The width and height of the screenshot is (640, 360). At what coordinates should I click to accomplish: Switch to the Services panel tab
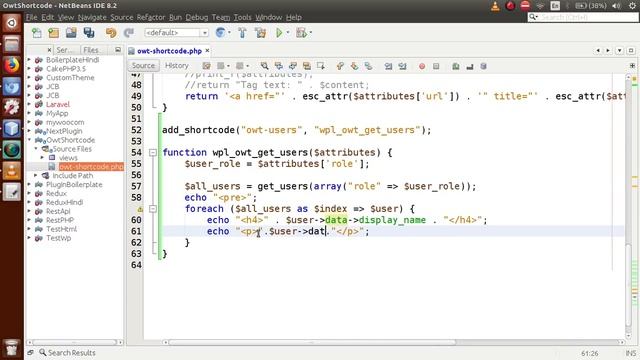click(x=64, y=50)
